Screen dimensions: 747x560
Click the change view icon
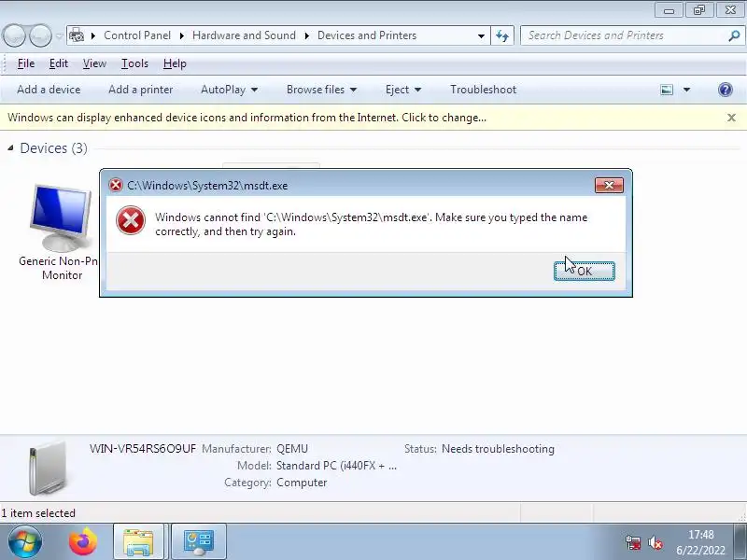(667, 90)
